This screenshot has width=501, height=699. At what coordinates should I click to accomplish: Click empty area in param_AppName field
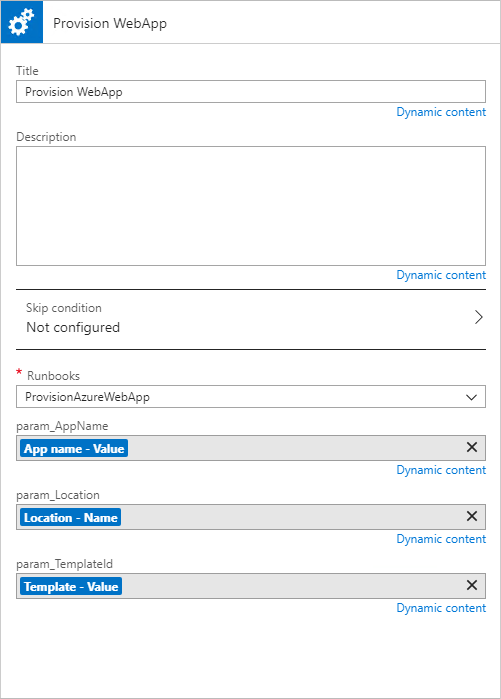[294, 448]
